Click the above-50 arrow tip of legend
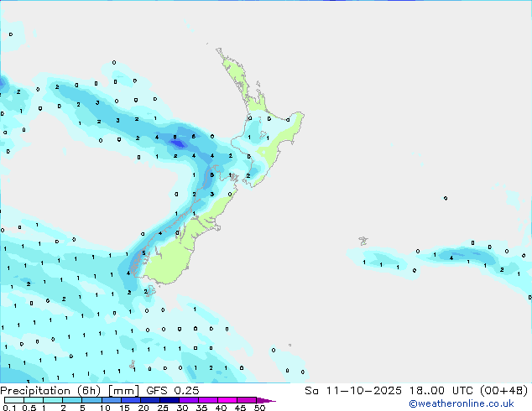The image size is (532, 411). click(266, 400)
